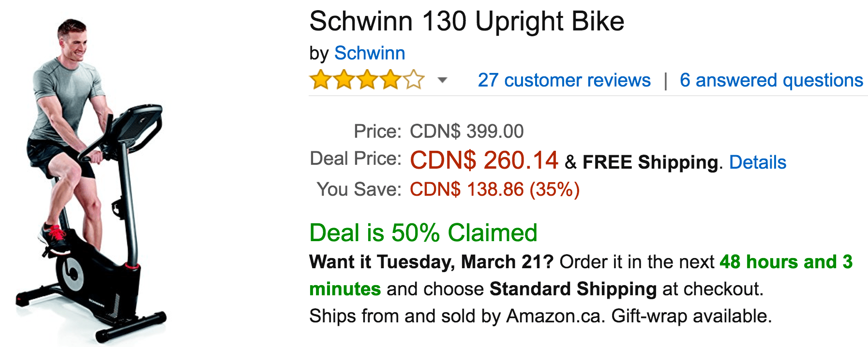868x347 pixels.
Task: Click the Gift-wrap available text
Action: tap(691, 316)
